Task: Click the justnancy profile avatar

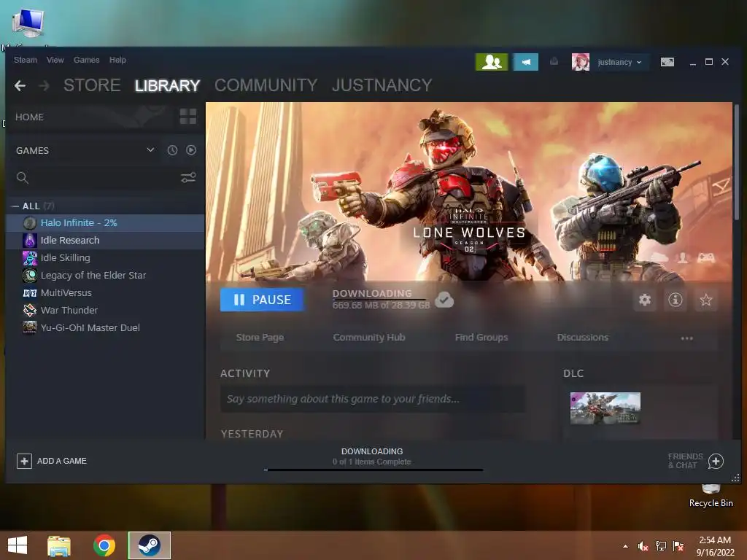Action: [580, 62]
